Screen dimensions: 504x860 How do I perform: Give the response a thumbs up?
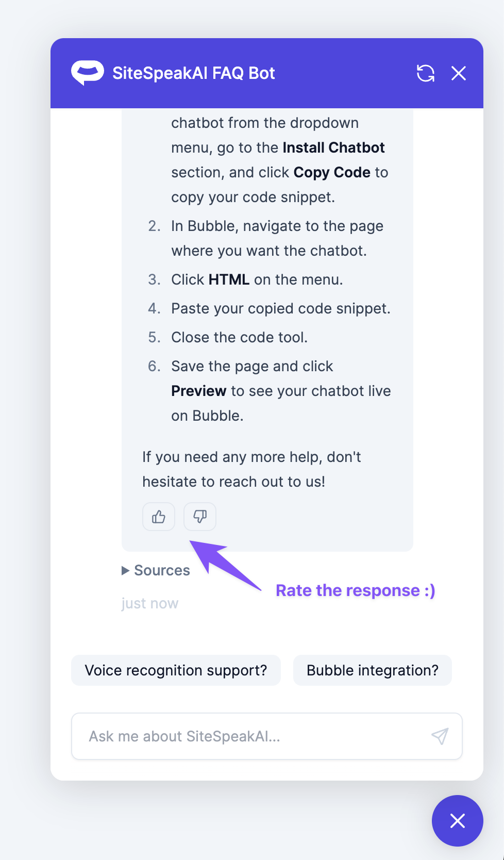pyautogui.click(x=159, y=517)
